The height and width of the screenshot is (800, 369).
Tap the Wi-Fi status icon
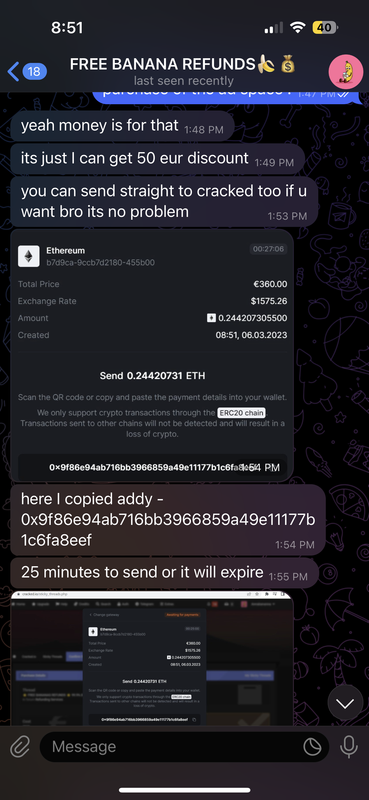[x=297, y=28]
